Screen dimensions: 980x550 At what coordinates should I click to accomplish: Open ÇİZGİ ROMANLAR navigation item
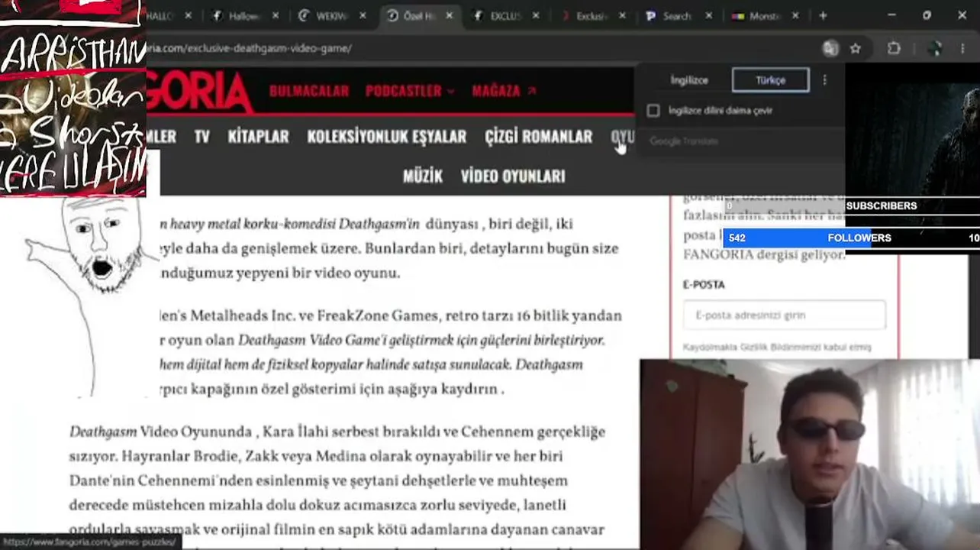[x=538, y=137]
